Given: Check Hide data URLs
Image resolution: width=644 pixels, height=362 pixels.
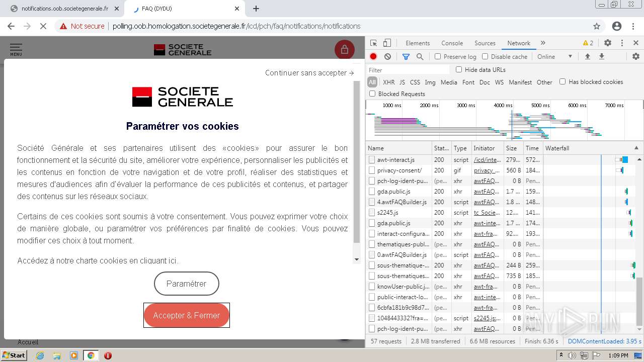Looking at the screenshot, I should point(459,70).
